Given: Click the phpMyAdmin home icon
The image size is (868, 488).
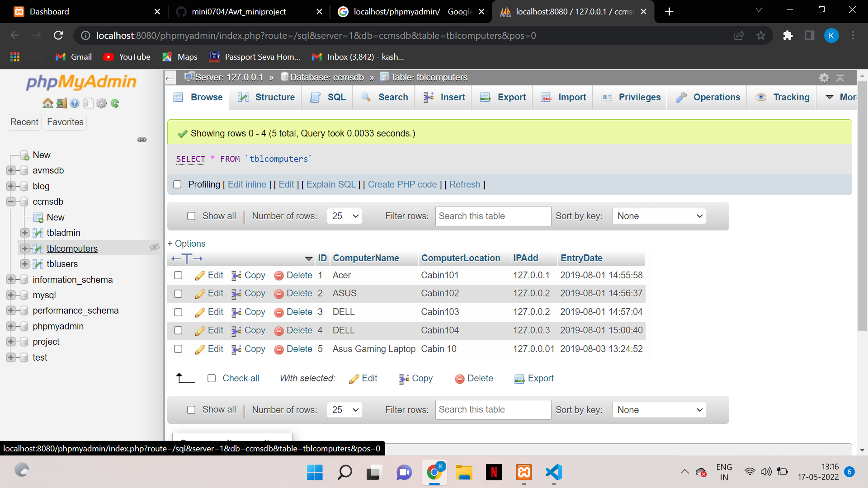Looking at the screenshot, I should click(x=47, y=103).
